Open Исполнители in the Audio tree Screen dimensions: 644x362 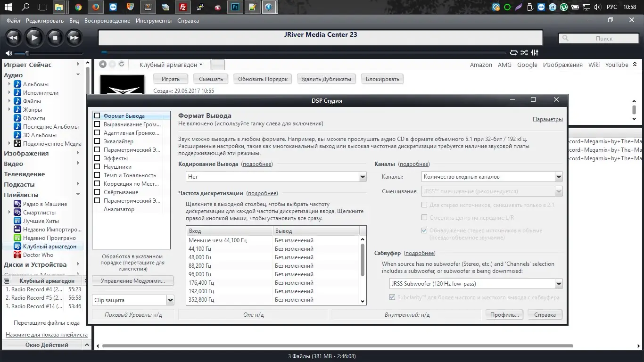(x=41, y=93)
